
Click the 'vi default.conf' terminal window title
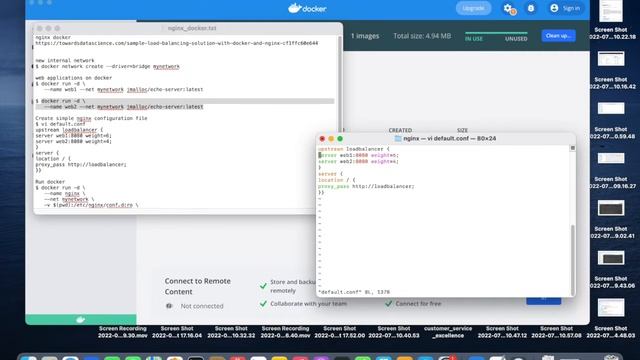tap(449, 138)
